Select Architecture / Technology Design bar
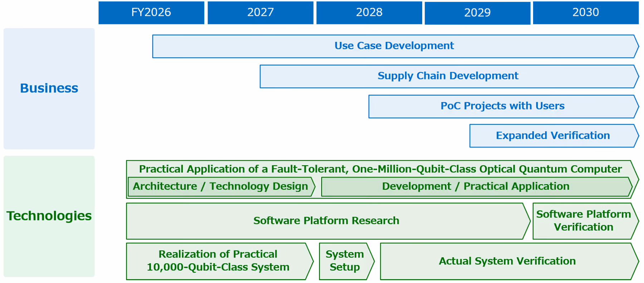 point(221,186)
